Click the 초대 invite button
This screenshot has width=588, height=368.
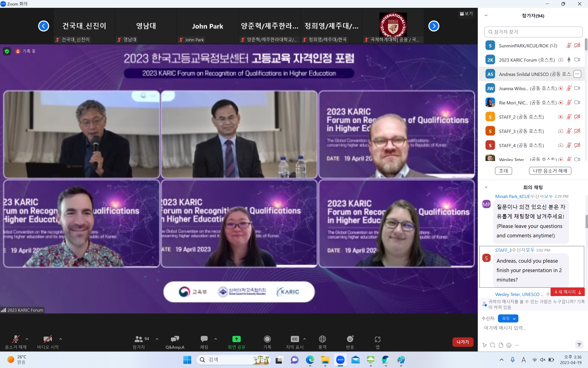[x=503, y=171]
